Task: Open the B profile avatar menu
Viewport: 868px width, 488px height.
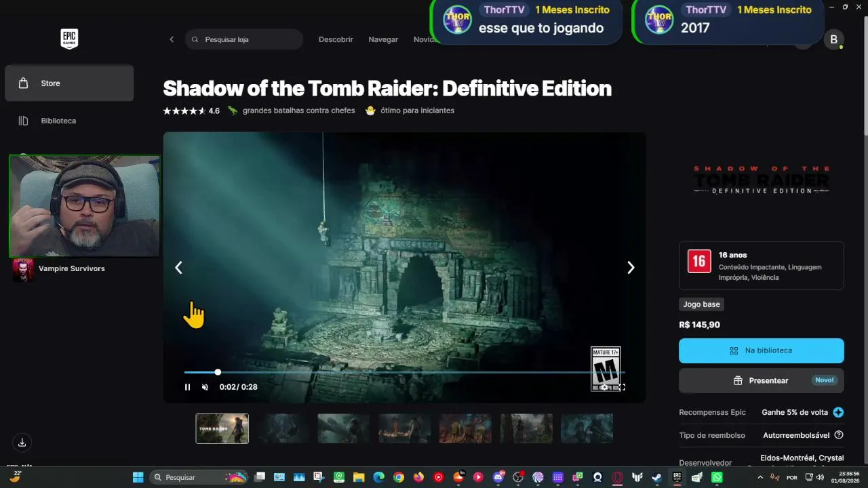Action: coord(833,39)
